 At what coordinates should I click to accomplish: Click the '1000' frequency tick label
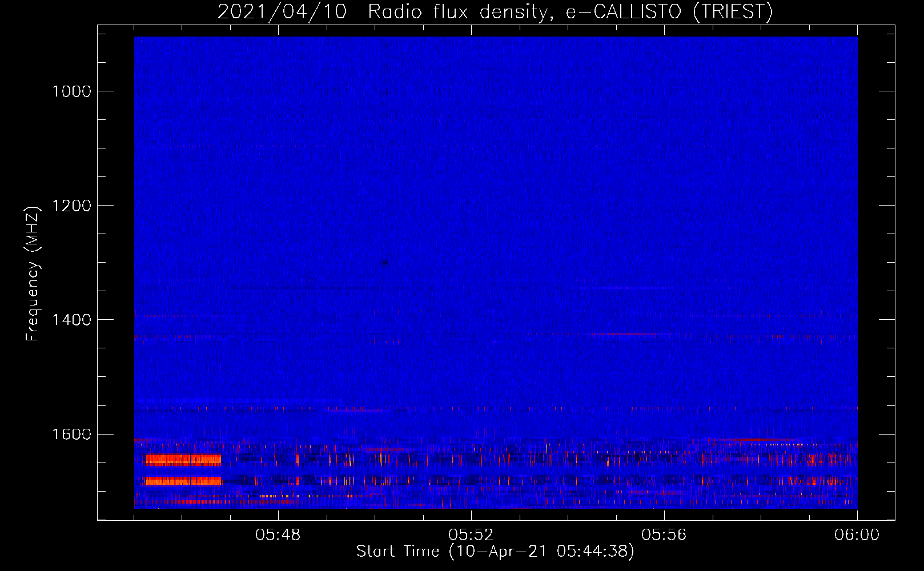coord(71,91)
